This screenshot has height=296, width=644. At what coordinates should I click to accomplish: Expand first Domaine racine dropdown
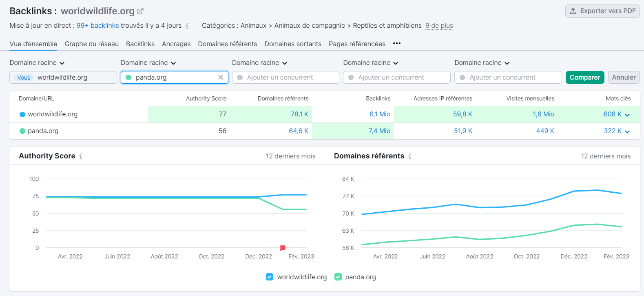[37, 63]
